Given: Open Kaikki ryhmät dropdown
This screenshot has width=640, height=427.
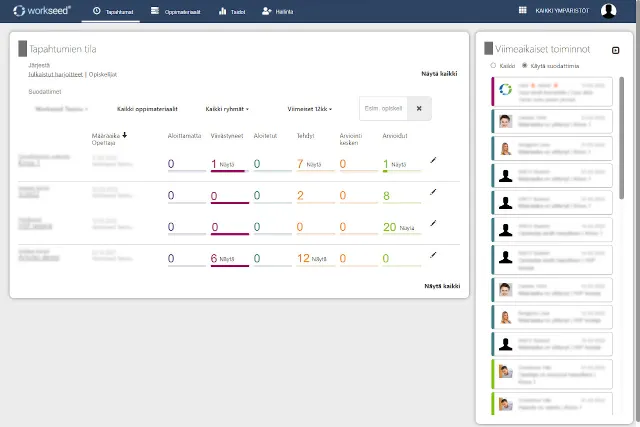Looking at the screenshot, I should (x=227, y=109).
